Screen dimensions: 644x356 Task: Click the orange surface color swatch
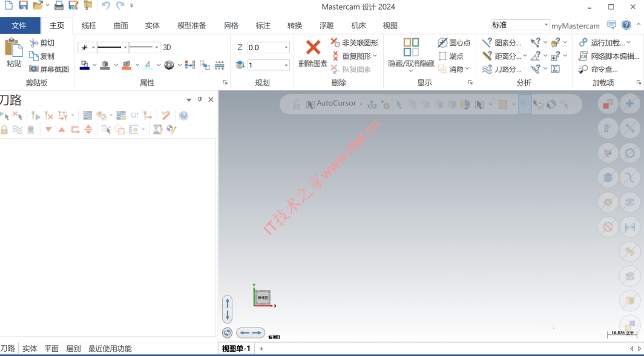point(126,65)
